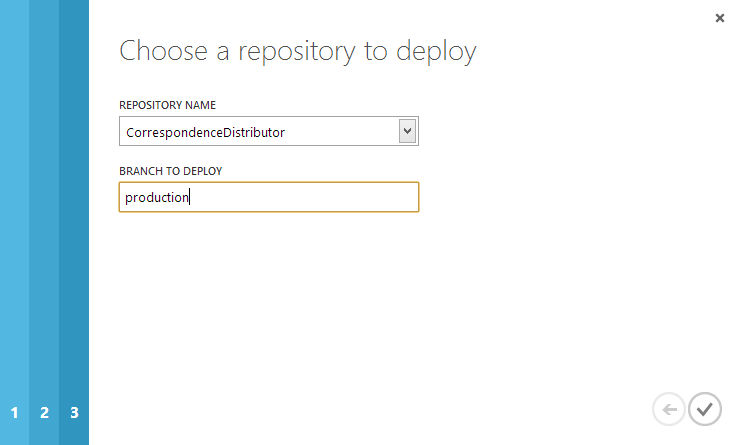Focus the Branch to Deploy input field
Image resolution: width=736 pixels, height=445 pixels.
268,197
